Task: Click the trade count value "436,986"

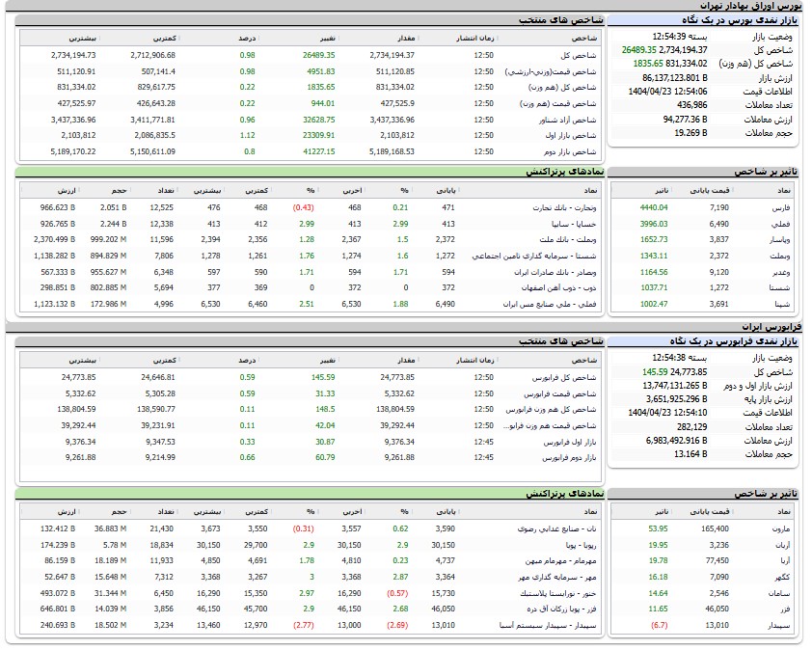Action: [691, 105]
